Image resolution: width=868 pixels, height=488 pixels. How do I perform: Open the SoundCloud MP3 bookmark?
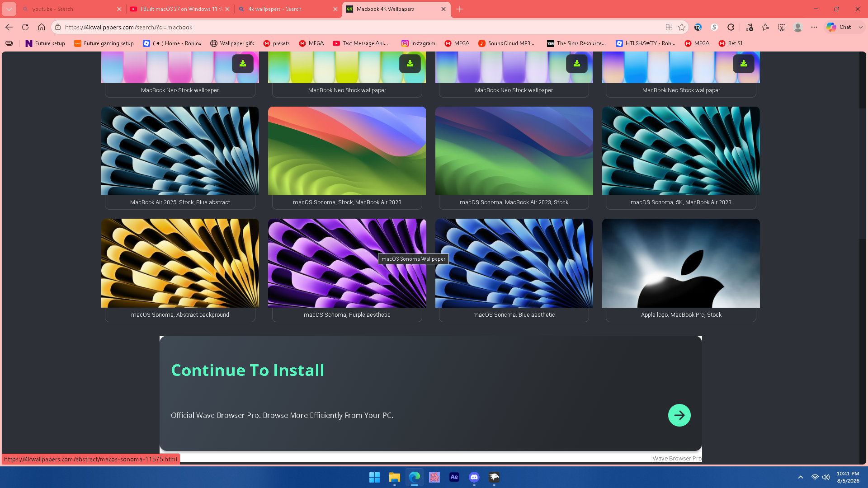click(x=506, y=43)
